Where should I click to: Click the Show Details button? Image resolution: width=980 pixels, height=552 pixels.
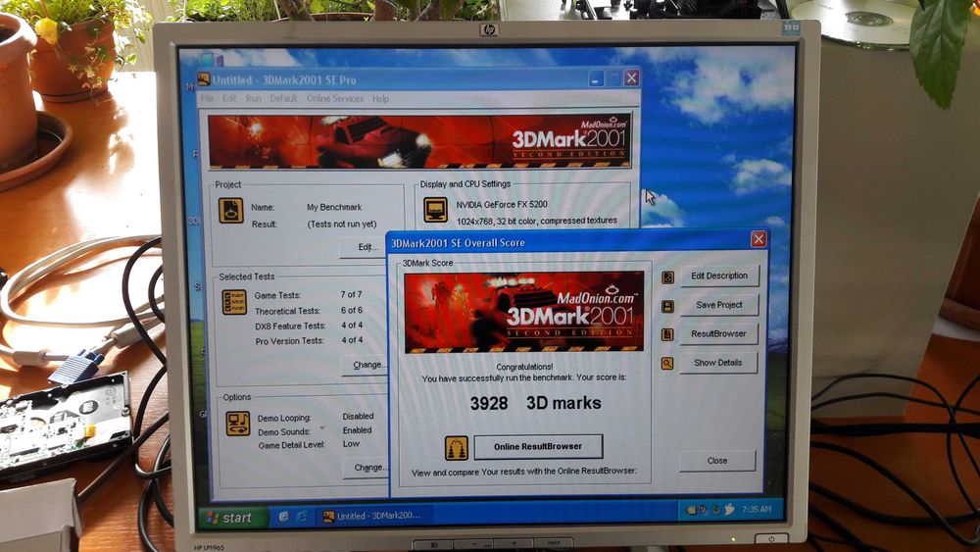click(x=718, y=363)
